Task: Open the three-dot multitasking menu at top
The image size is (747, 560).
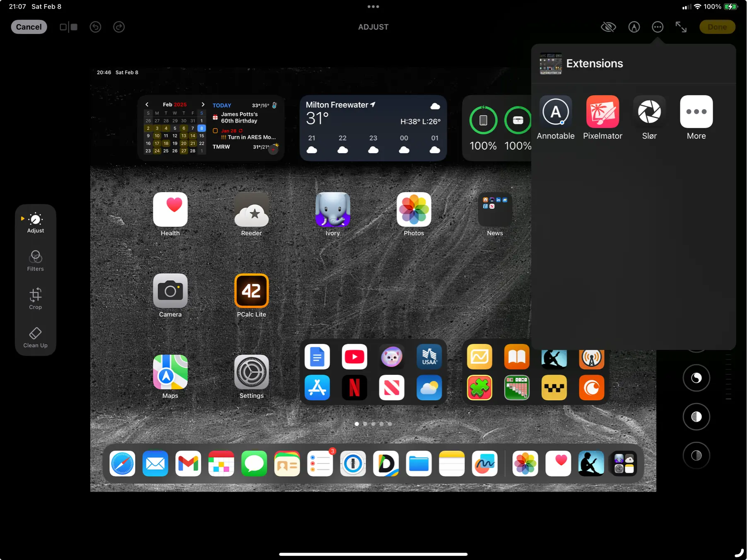Action: [373, 7]
